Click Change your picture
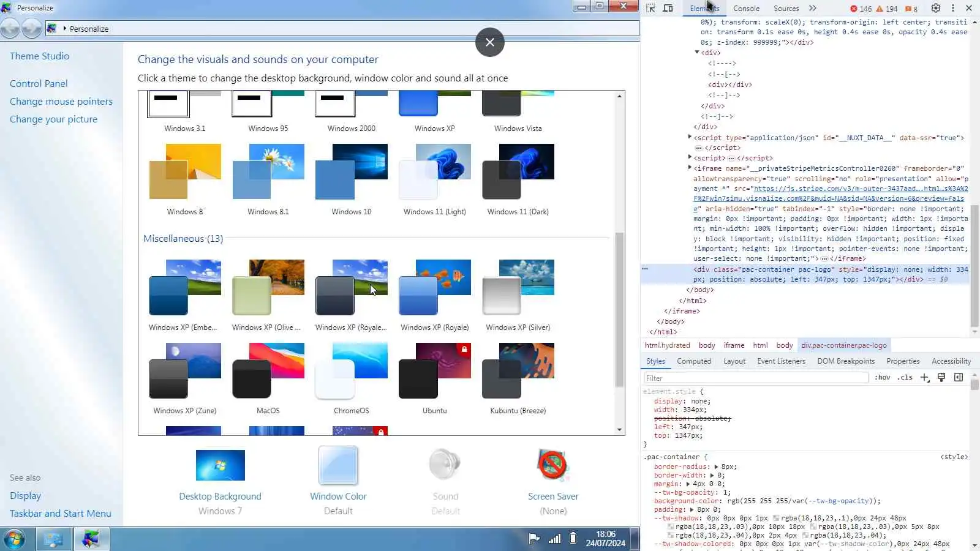The height and width of the screenshot is (551, 980). (53, 119)
